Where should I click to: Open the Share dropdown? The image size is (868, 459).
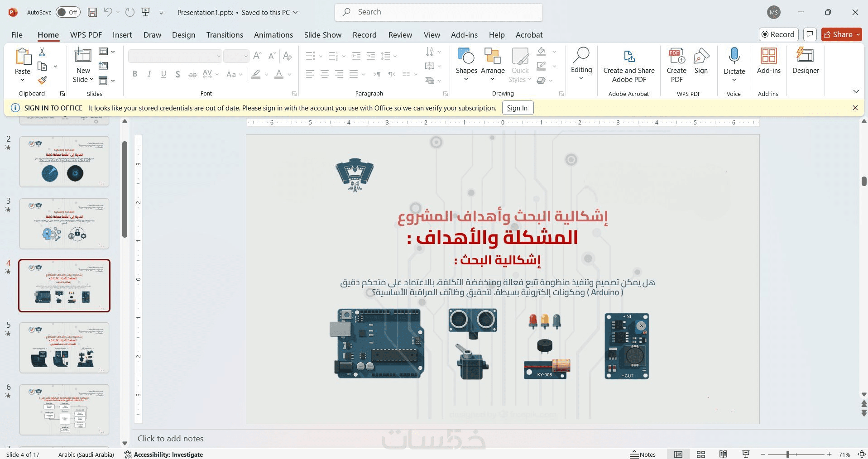click(858, 34)
